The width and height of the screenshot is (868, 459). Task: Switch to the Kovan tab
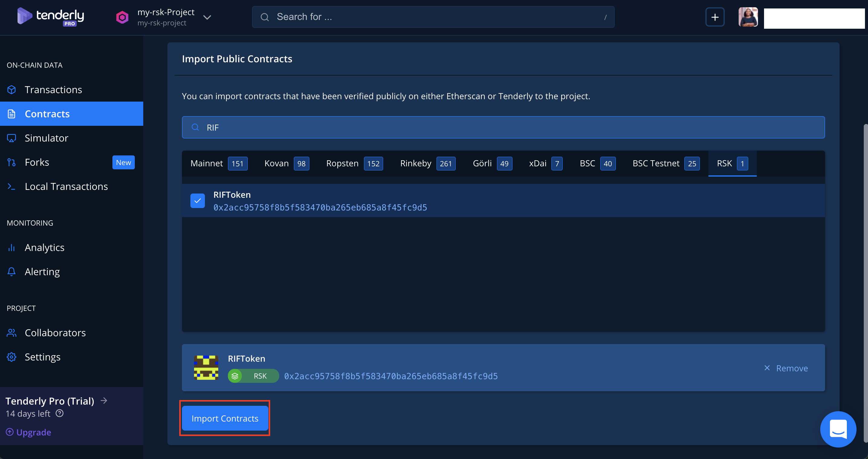point(287,164)
